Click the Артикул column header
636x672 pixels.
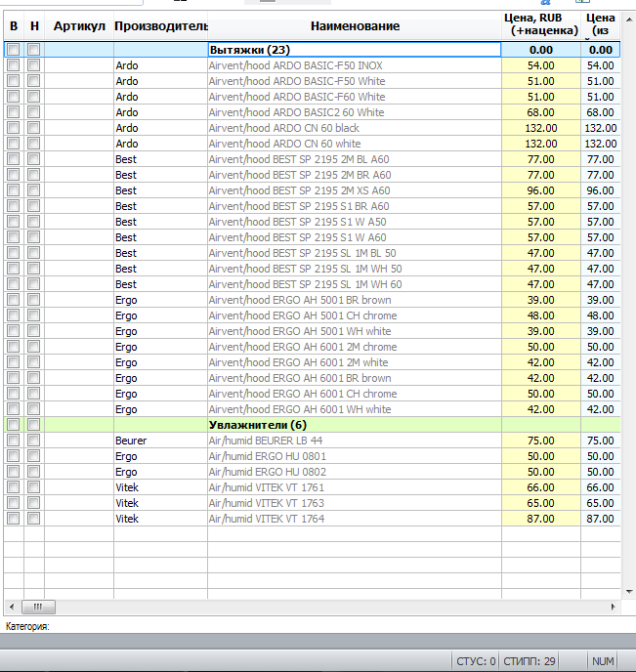(x=79, y=26)
